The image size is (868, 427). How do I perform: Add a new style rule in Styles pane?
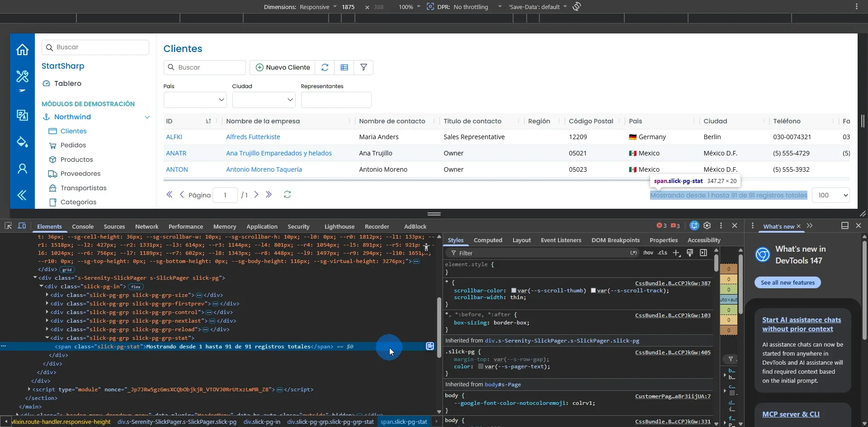click(x=676, y=253)
